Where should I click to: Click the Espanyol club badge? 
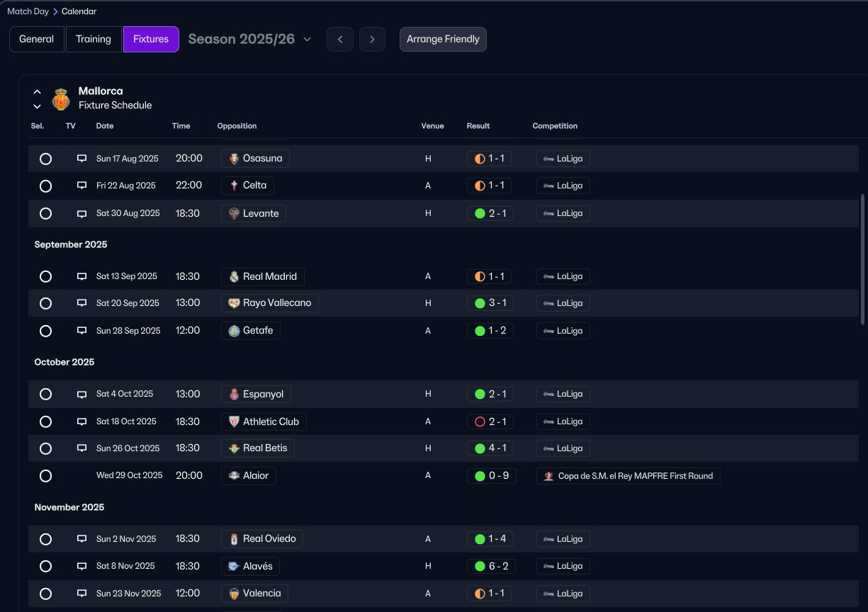coord(234,394)
